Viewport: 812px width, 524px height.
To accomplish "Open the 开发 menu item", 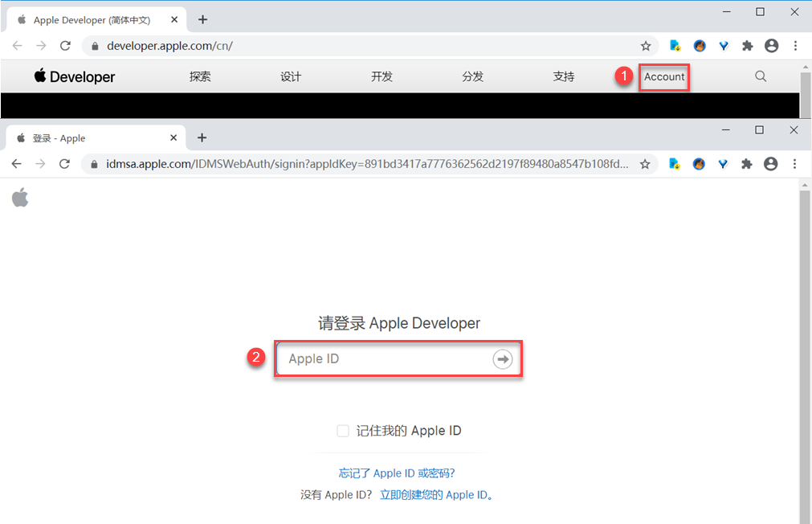I will [x=382, y=76].
